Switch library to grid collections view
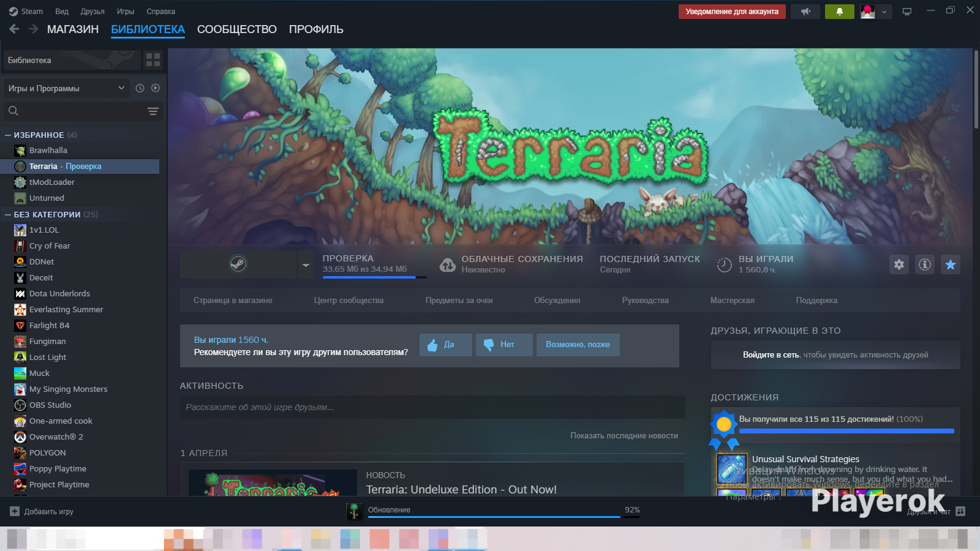This screenshot has width=980, height=551. coord(153,60)
